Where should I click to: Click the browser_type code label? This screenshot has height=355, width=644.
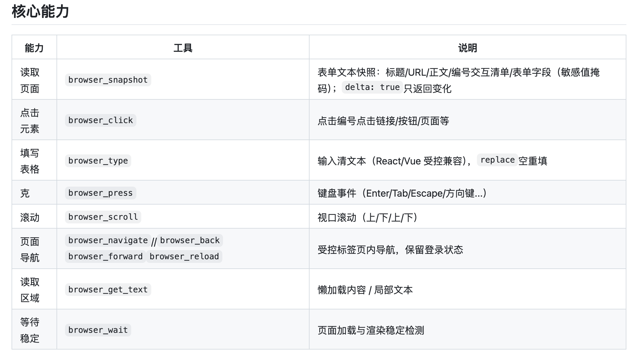[98, 161]
